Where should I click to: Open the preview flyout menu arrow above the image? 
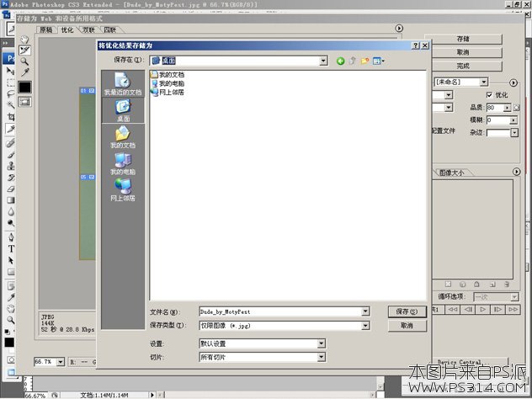(399, 28)
